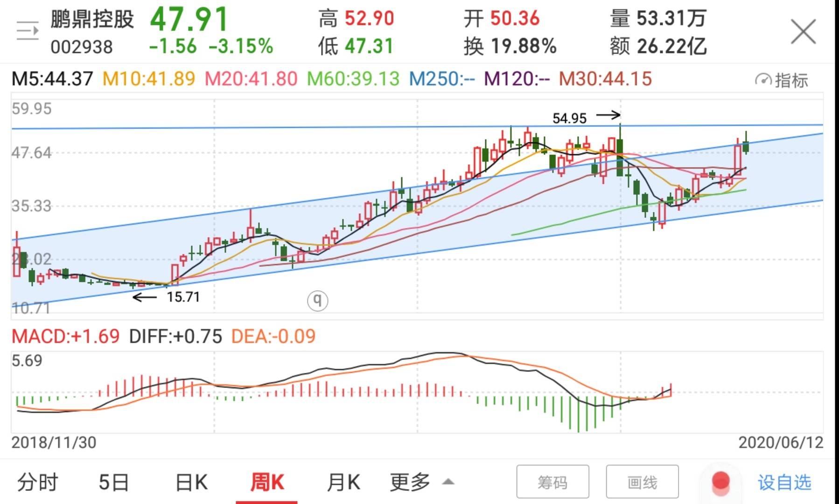Switch to 5日 five-day tab

click(113, 483)
